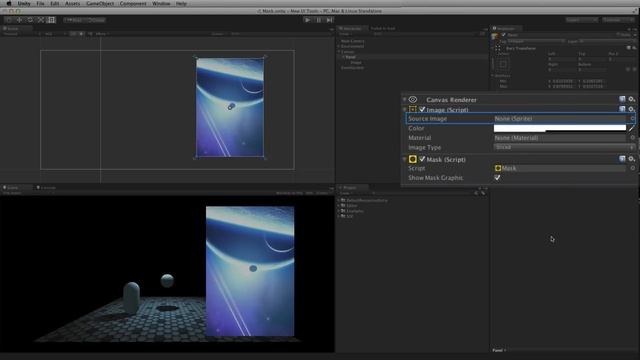The width and height of the screenshot is (640, 360).
Task: Open Source Image object picker circle
Action: pyautogui.click(x=632, y=118)
